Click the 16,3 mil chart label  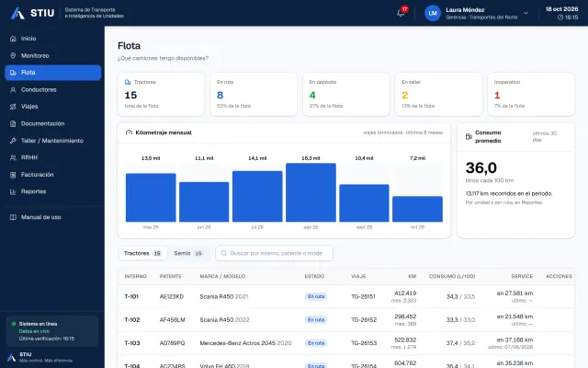[311, 158]
